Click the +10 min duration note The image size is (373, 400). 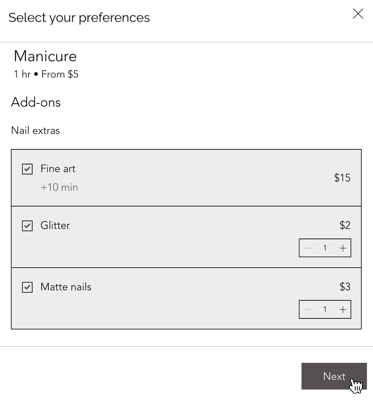point(59,187)
